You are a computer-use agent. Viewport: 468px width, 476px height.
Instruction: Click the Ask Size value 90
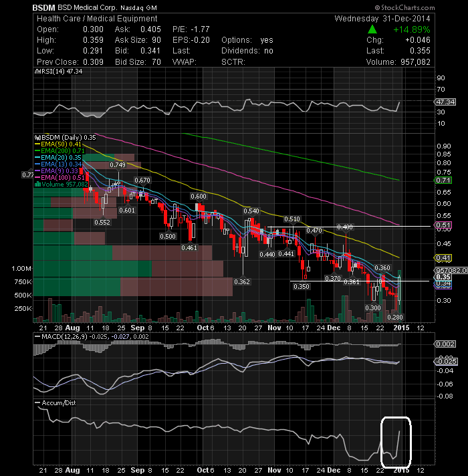(x=156, y=40)
